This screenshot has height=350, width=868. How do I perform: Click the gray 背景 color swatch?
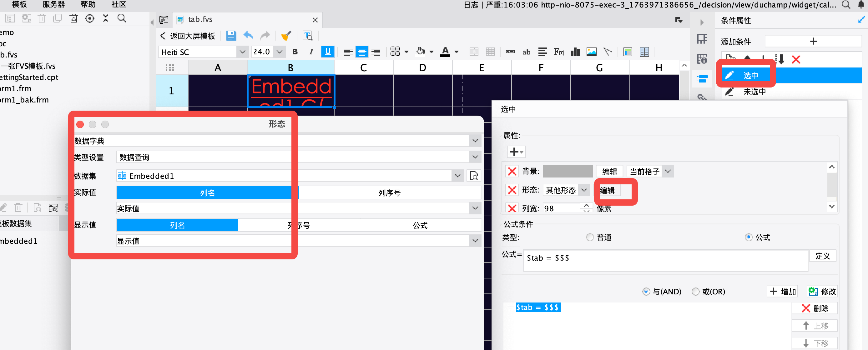click(x=568, y=172)
